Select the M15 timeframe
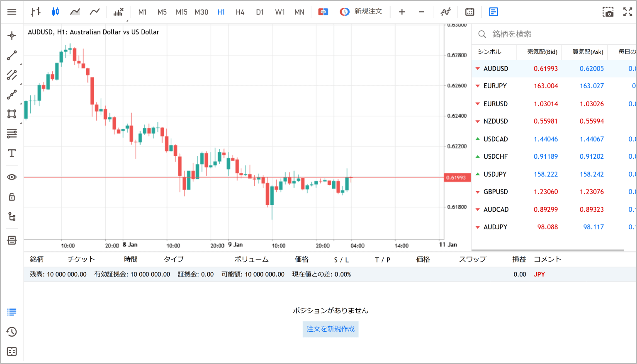Screen dimensions: 637x364 point(181,12)
